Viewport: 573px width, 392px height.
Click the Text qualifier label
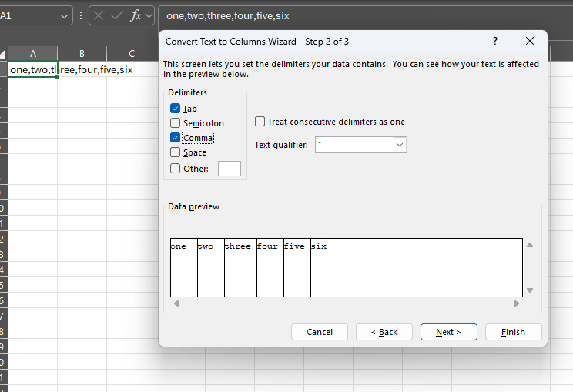tap(281, 145)
